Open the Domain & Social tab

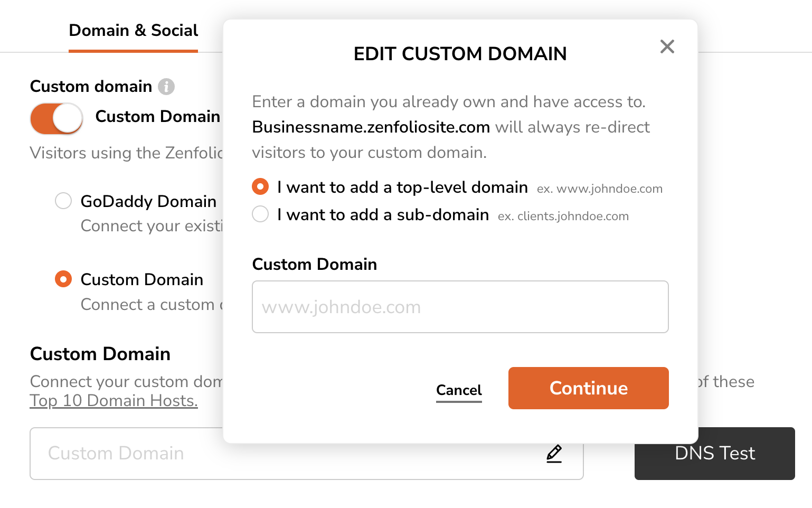134,31
